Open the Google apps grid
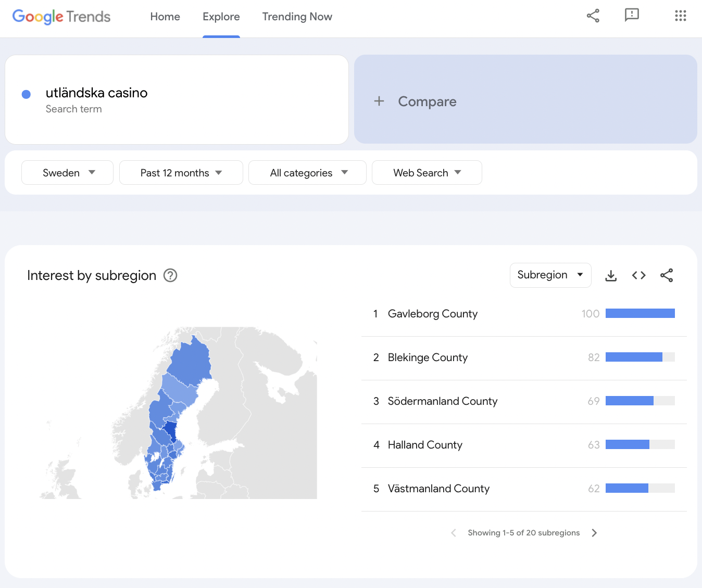The width and height of the screenshot is (702, 588). [680, 16]
